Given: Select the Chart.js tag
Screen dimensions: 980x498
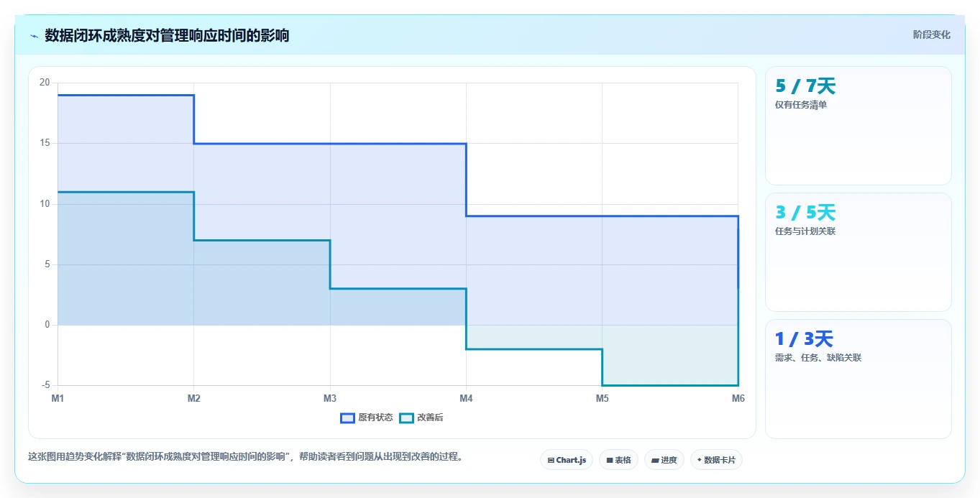Looking at the screenshot, I should click(567, 460).
